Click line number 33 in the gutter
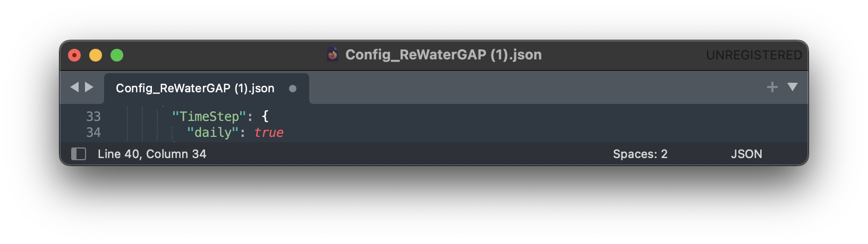 click(x=93, y=116)
